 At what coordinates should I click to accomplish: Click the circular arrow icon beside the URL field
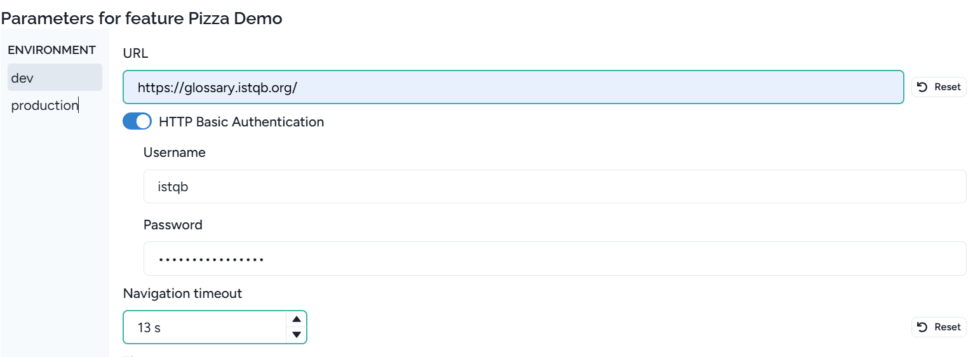pos(922,87)
